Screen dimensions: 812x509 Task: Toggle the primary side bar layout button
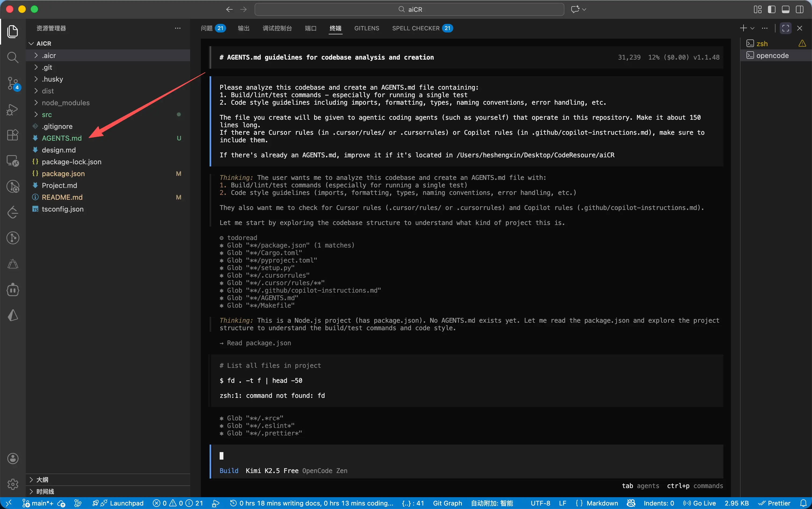[772, 9]
